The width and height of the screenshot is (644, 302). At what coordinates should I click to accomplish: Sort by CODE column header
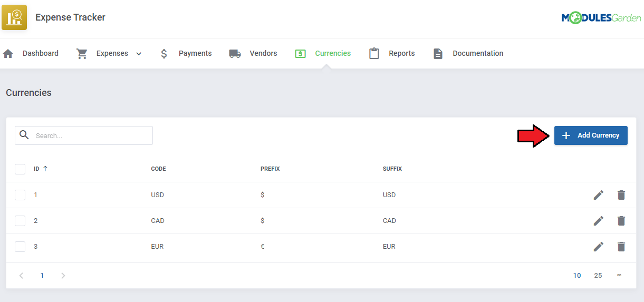(x=158, y=169)
